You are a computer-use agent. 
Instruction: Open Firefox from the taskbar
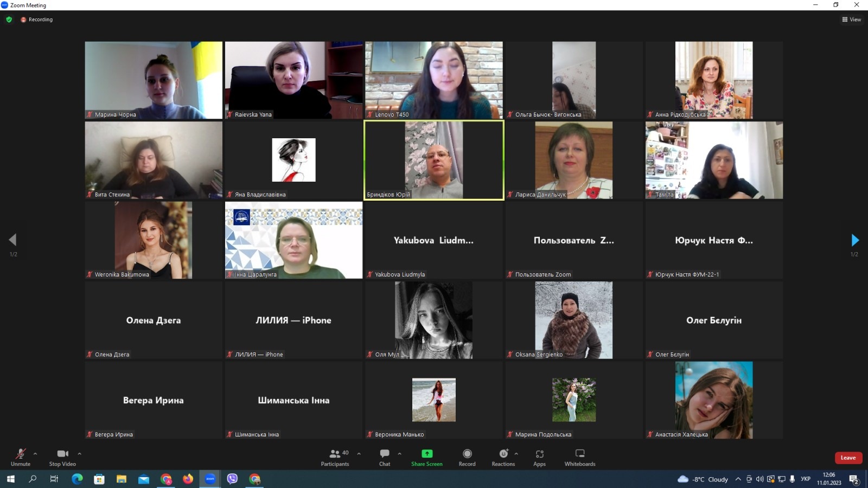188,479
